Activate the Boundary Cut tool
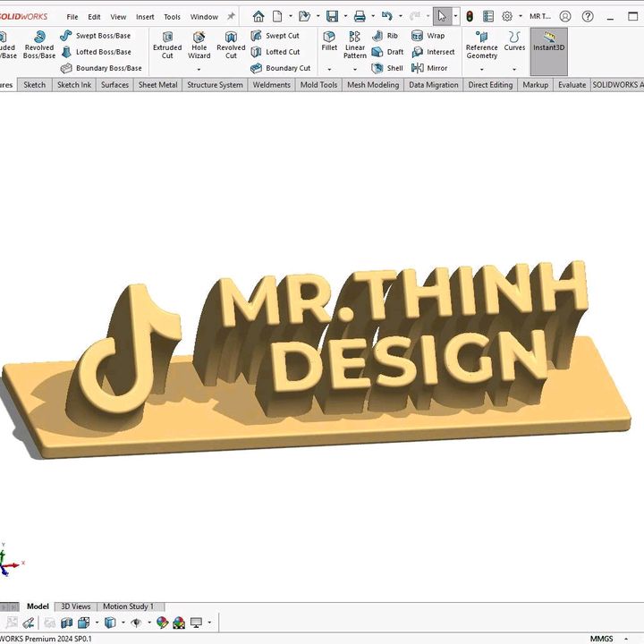Screen dimensions: 644x644 (x=281, y=68)
